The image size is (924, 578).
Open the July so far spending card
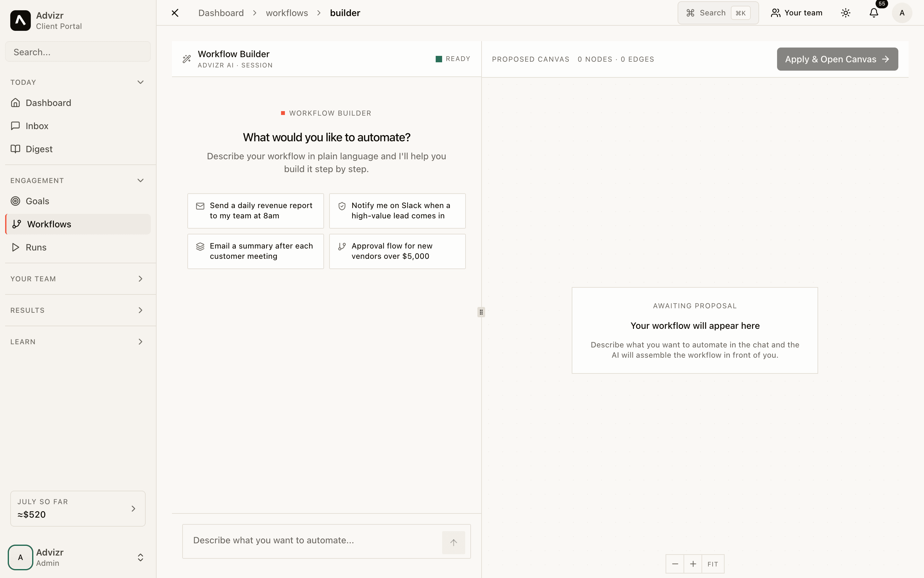[78, 508]
